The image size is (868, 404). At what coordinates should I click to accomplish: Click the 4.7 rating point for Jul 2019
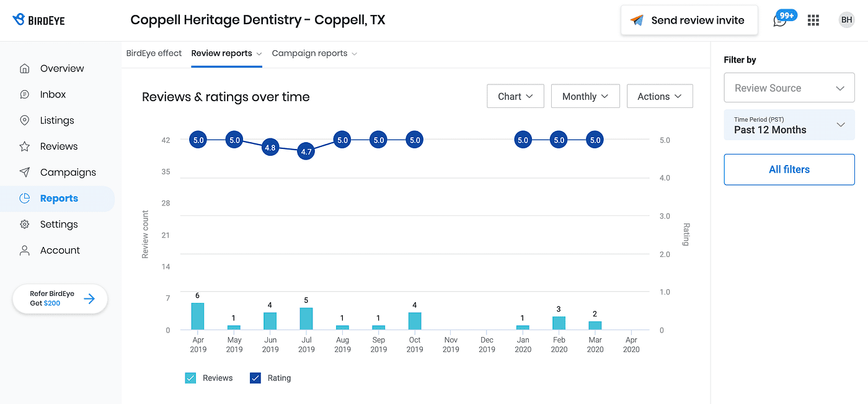[306, 151]
